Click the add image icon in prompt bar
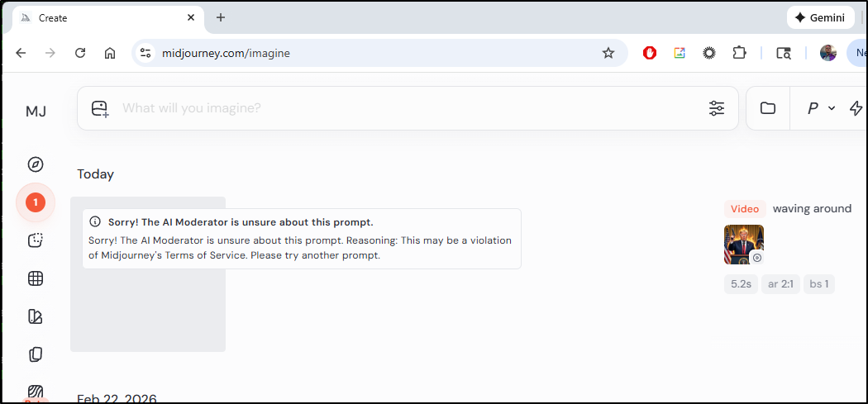The image size is (868, 404). (100, 108)
